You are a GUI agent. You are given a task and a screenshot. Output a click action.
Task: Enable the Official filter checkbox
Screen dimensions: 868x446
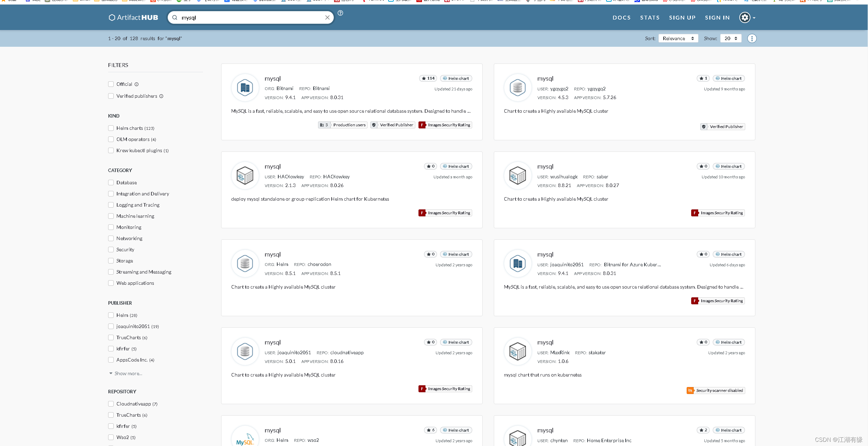(111, 84)
